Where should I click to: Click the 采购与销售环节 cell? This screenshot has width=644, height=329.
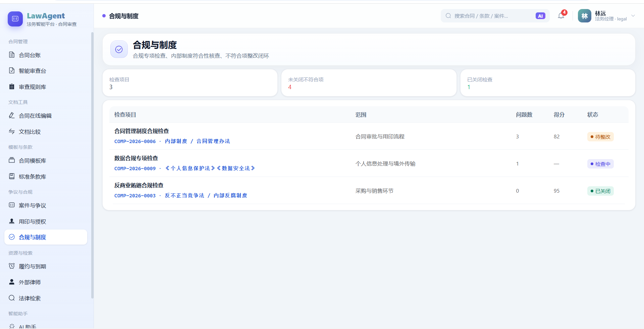(x=374, y=191)
